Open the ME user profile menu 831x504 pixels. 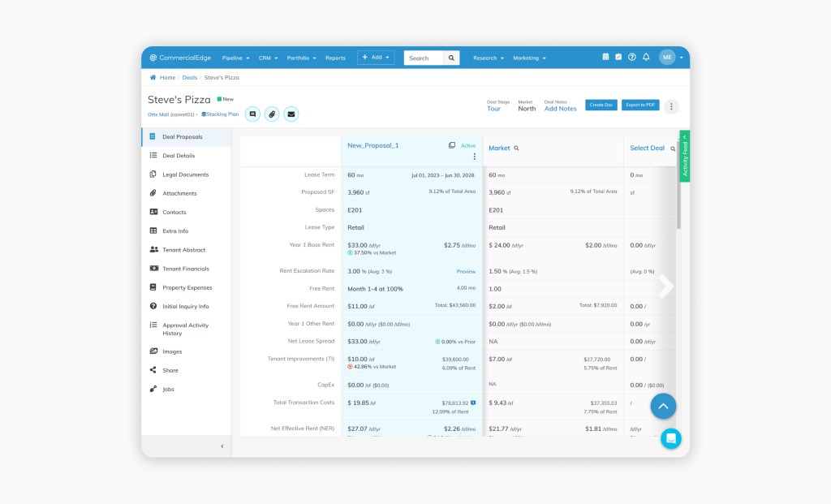pyautogui.click(x=671, y=58)
